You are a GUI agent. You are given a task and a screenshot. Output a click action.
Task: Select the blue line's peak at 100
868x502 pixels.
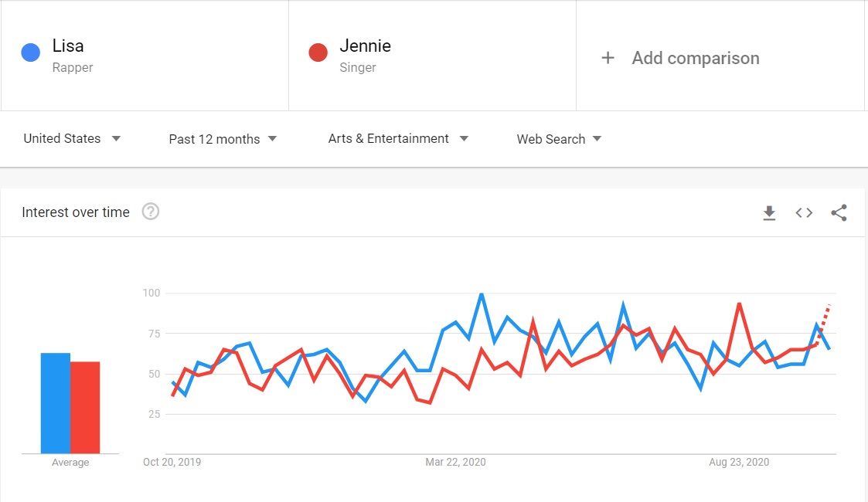pyautogui.click(x=482, y=294)
